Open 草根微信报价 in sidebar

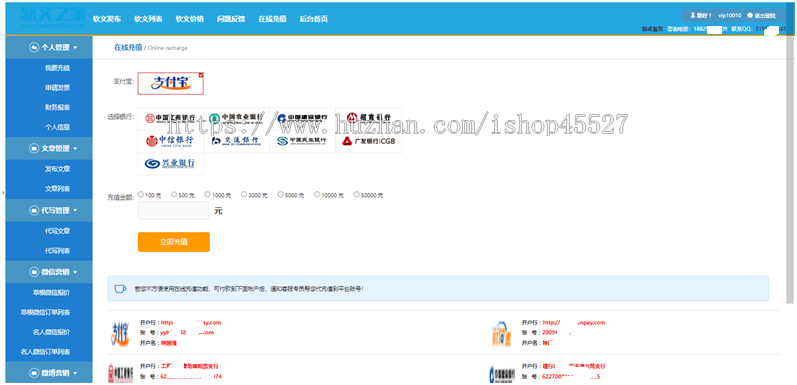click(51, 292)
